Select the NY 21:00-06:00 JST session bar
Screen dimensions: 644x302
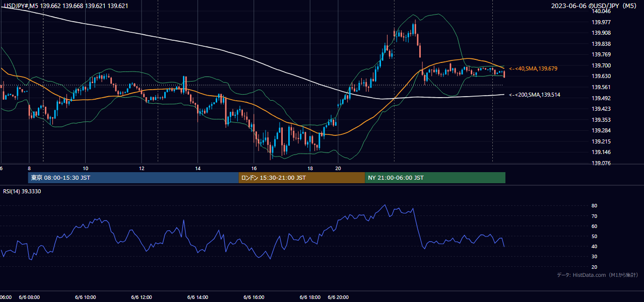[x=435, y=178]
